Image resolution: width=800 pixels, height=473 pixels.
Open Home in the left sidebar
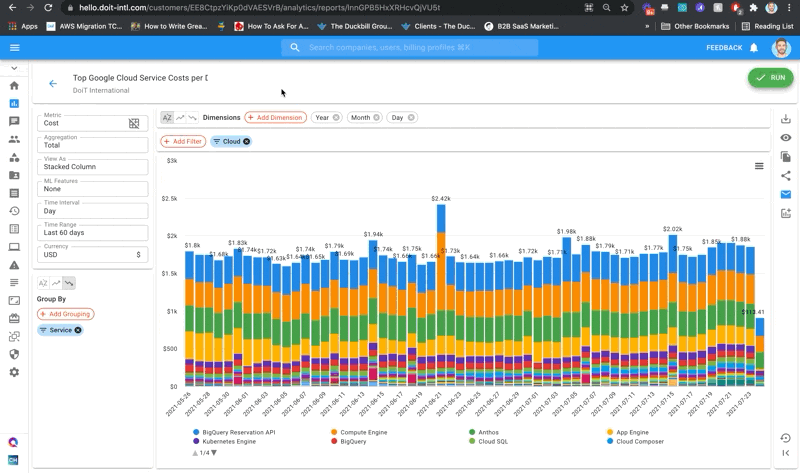pos(14,86)
